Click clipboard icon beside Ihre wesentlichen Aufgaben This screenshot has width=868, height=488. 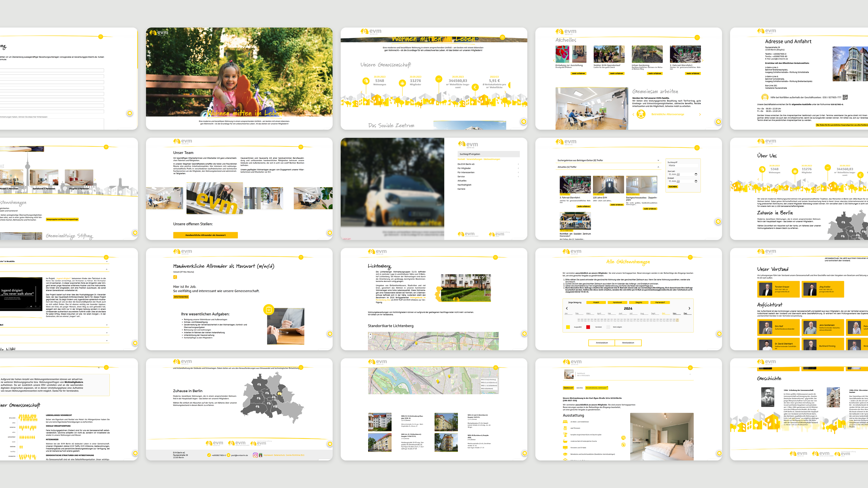click(x=269, y=310)
